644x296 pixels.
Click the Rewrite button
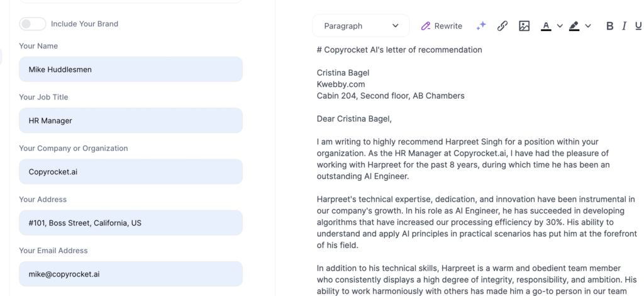tap(441, 26)
